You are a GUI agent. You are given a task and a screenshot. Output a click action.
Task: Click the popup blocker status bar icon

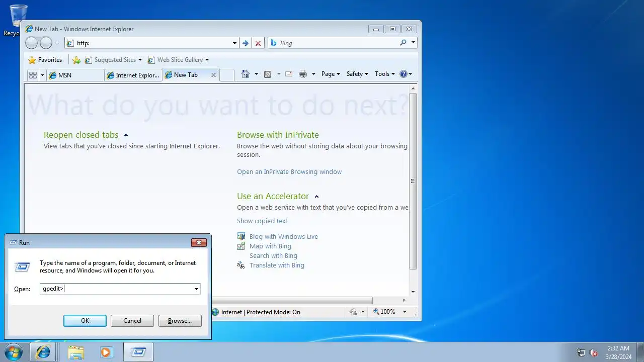(353, 312)
